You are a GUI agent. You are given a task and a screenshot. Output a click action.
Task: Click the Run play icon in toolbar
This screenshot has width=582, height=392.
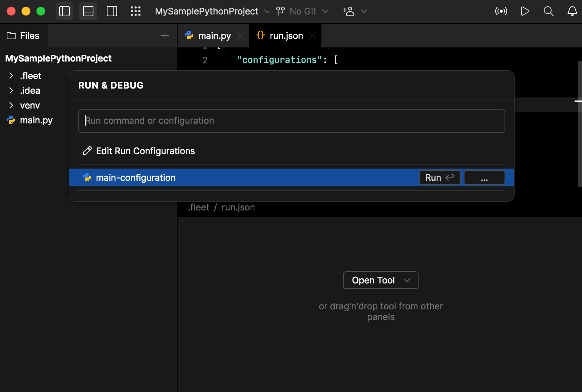[x=525, y=11]
